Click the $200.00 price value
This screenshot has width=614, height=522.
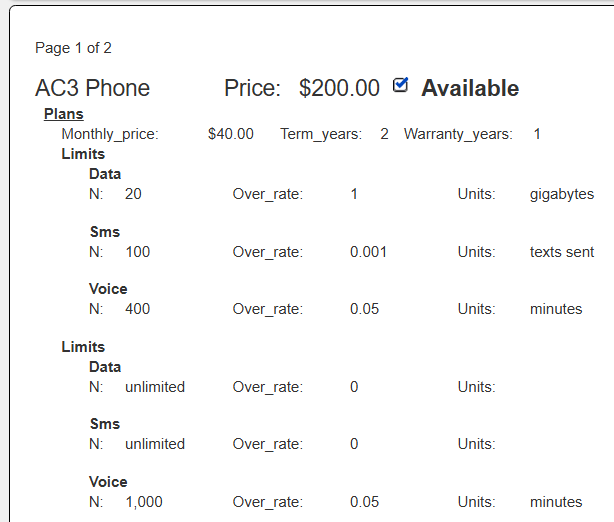pyautogui.click(x=339, y=88)
